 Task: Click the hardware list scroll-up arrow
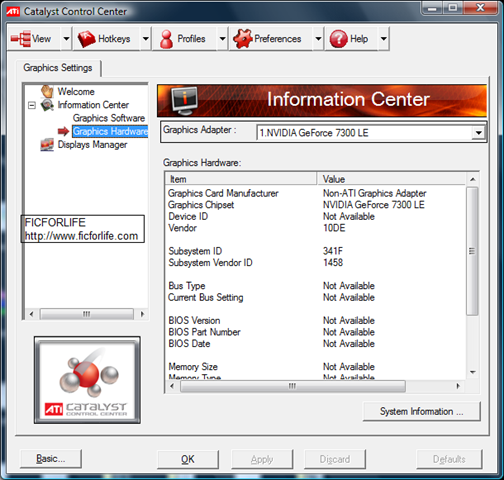[472, 179]
